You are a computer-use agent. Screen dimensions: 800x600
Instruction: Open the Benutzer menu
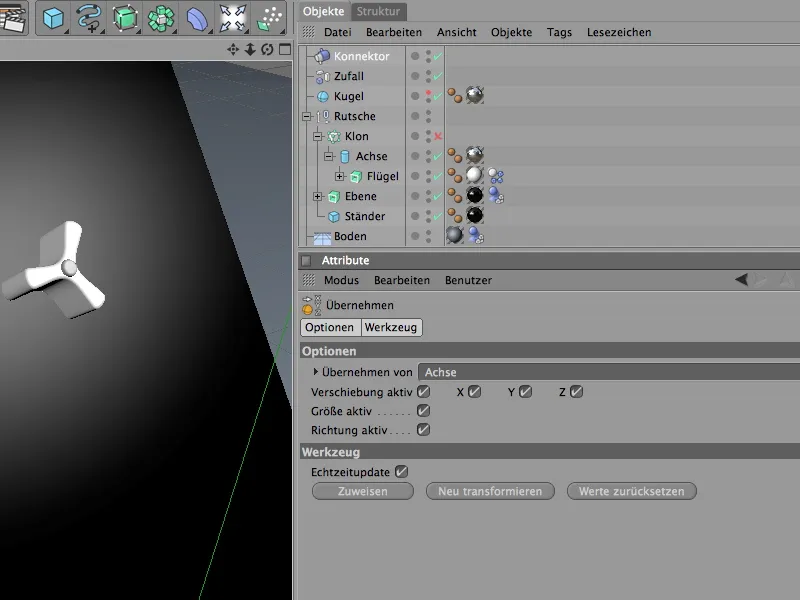pyautogui.click(x=468, y=280)
